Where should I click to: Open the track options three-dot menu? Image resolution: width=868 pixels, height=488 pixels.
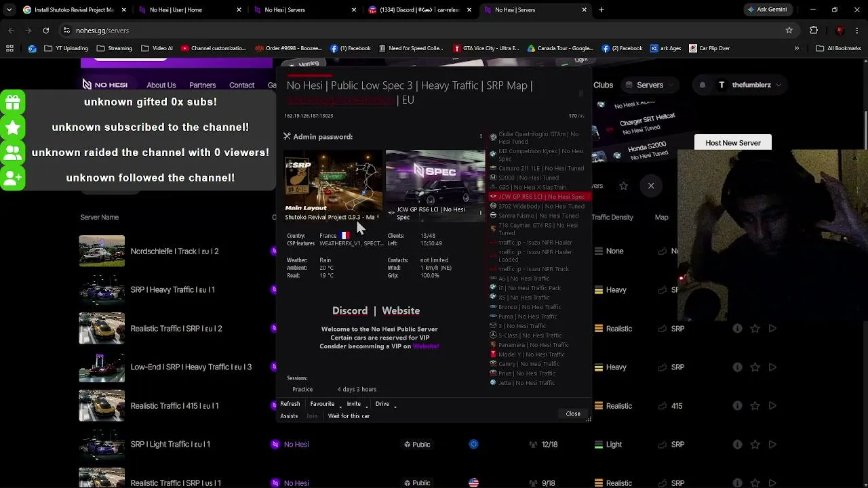point(378,217)
